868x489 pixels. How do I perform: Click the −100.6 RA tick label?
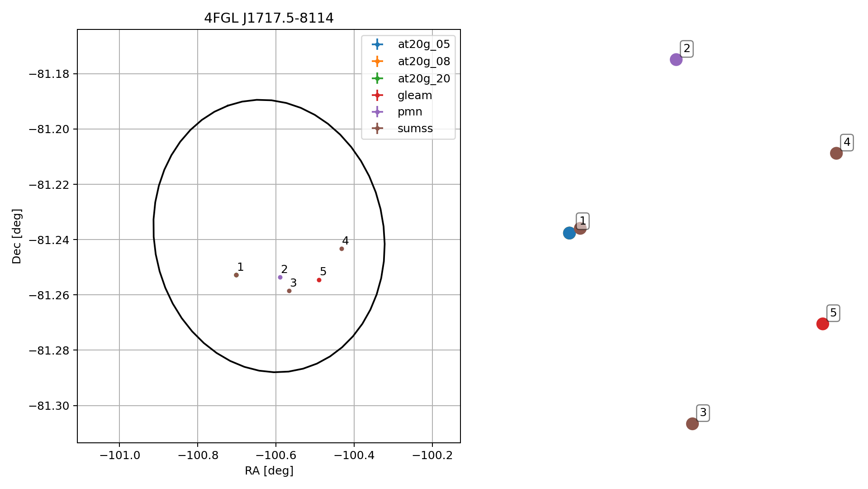click(x=275, y=455)
